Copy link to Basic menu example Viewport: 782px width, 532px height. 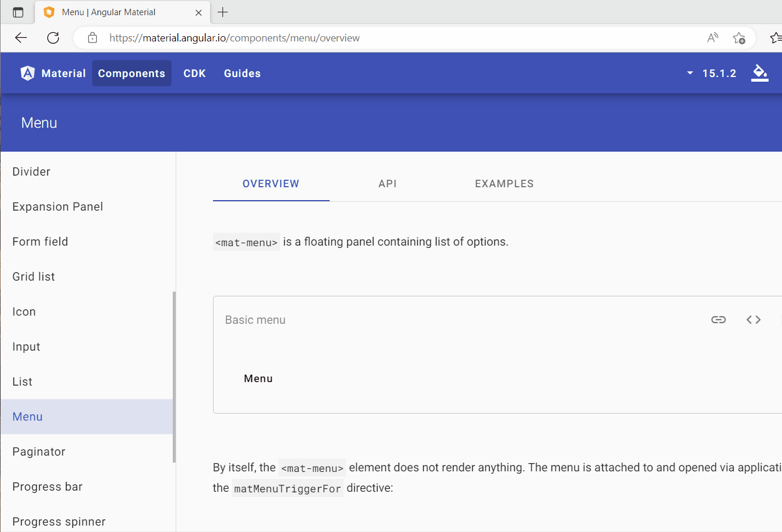[718, 320]
